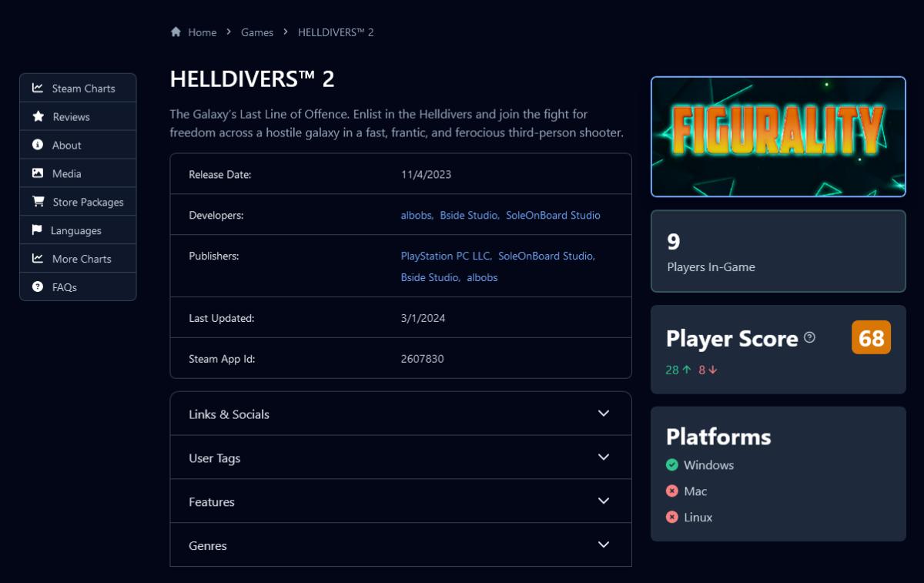Screen dimensions: 924x583
Task: Click the About info icon
Action: [38, 145]
